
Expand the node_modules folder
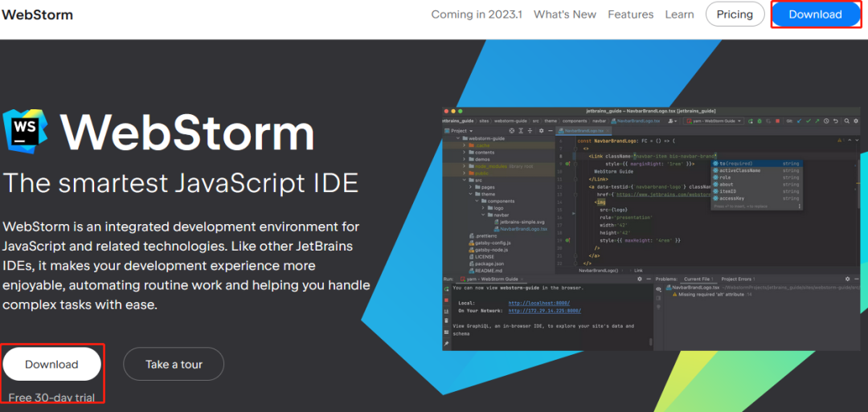[x=465, y=166]
